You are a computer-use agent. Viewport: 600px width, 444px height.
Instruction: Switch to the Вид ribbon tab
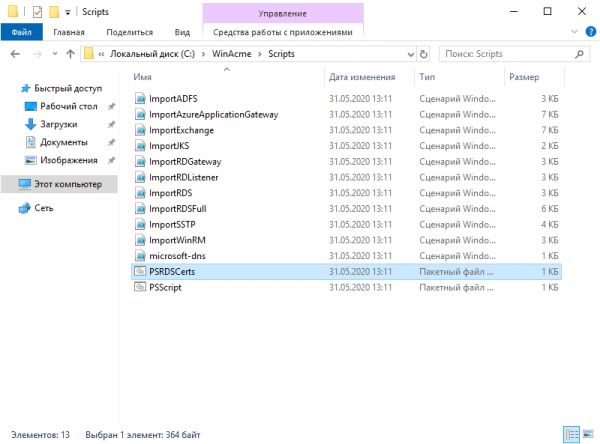coord(181,32)
